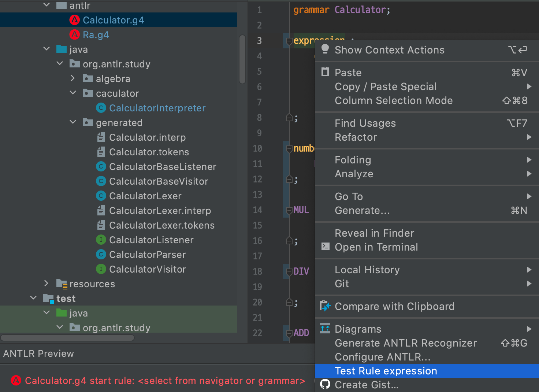This screenshot has height=392, width=539.
Task: Open the CalculatorParser class file
Action: tap(147, 255)
